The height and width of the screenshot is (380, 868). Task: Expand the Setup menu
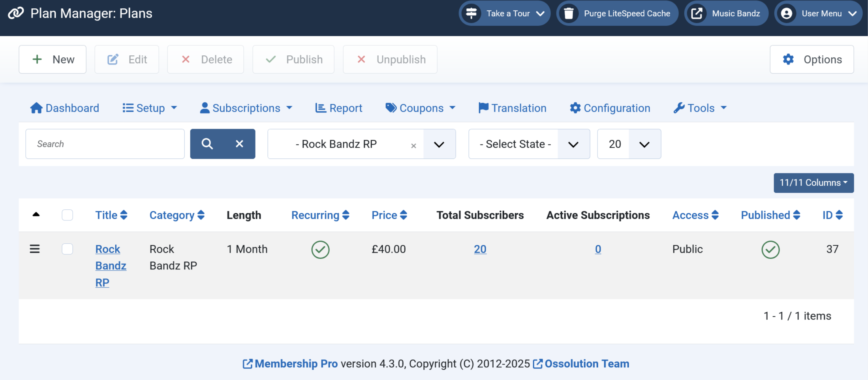[x=150, y=108]
